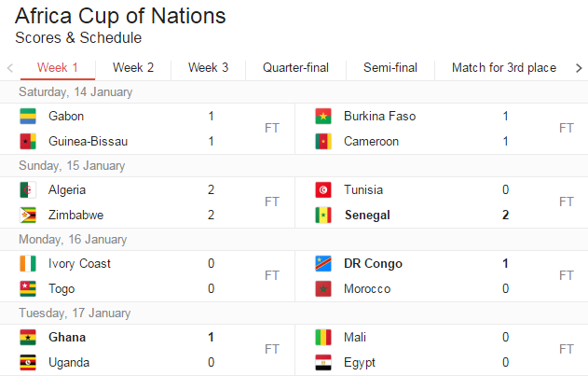The height and width of the screenshot is (376, 588).
Task: Click the Uganda flag icon
Action: point(28,362)
